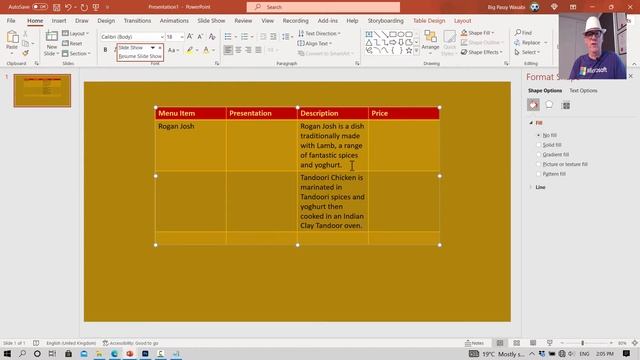Toggle the AutoSave switch
Viewport: 640px width, 360px height.
coord(40,7)
